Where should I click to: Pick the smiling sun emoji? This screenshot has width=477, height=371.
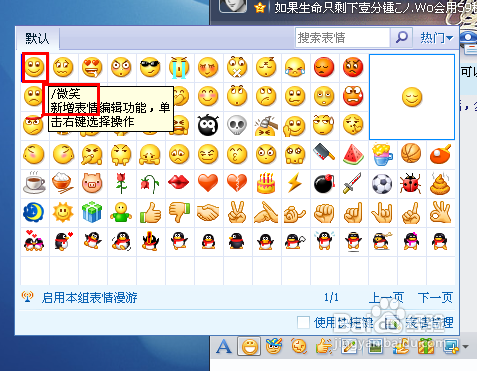(63, 212)
